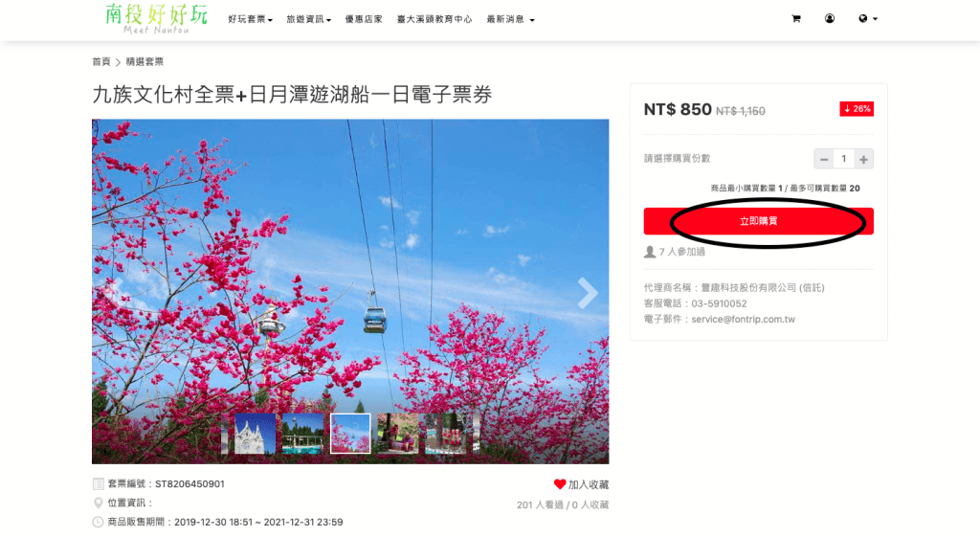The width and height of the screenshot is (980, 537).
Task: Click the next image arrow on photo
Action: pos(587,293)
